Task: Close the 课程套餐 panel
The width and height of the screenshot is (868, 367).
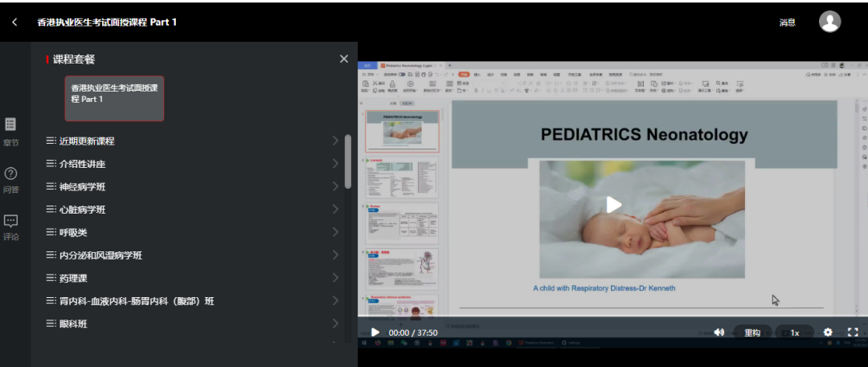Action: [344, 59]
